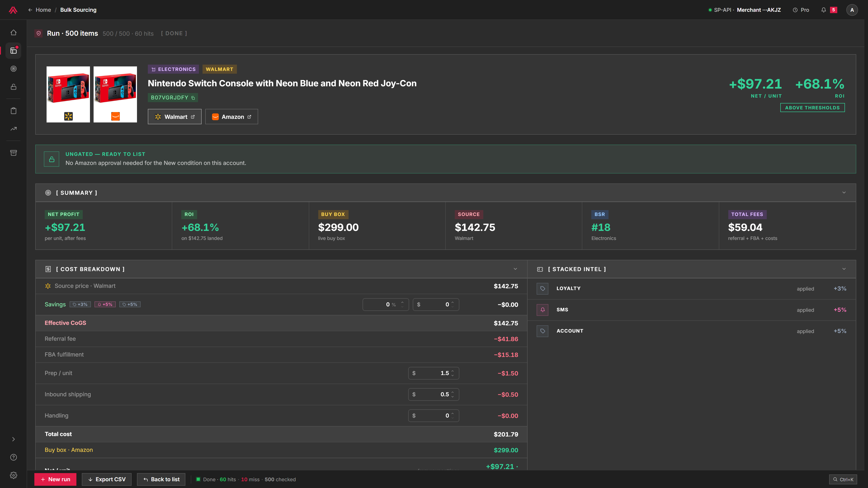
Task: Click the shield icon beside Run · 500 items
Action: point(39,33)
